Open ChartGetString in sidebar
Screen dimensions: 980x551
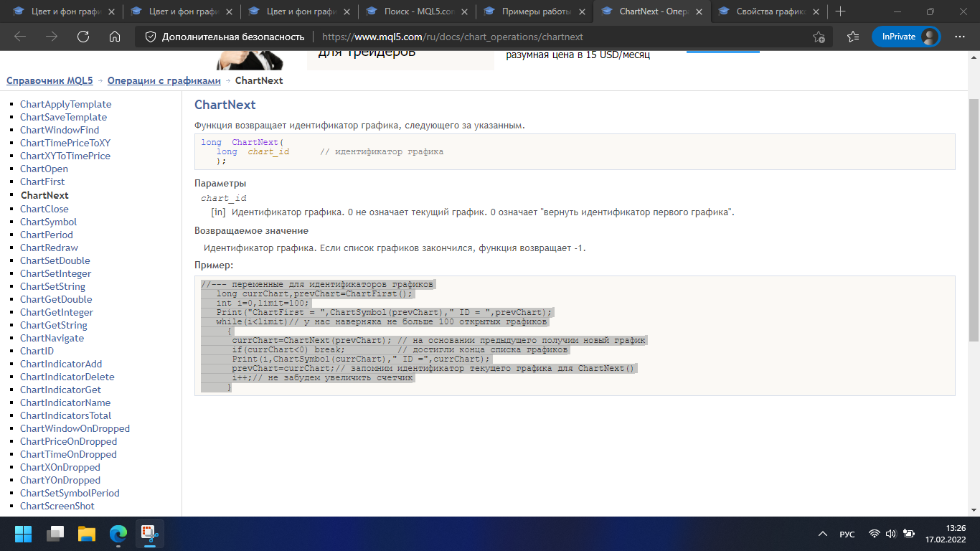coord(54,325)
